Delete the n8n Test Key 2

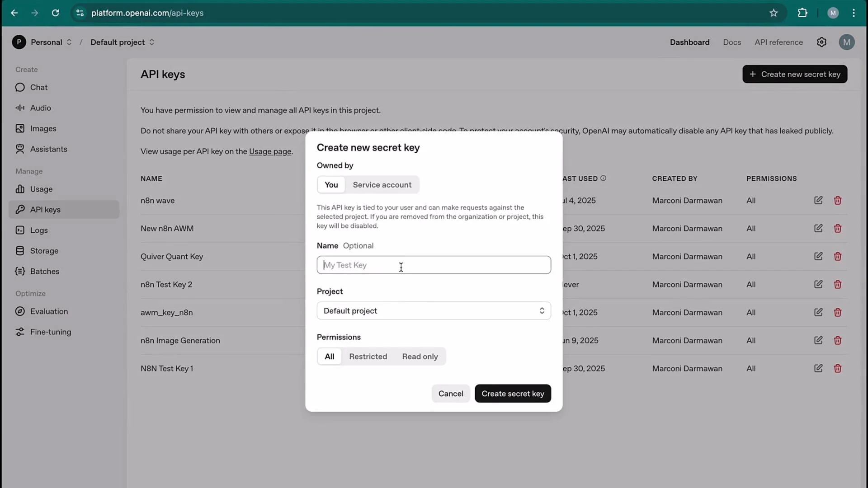point(838,284)
